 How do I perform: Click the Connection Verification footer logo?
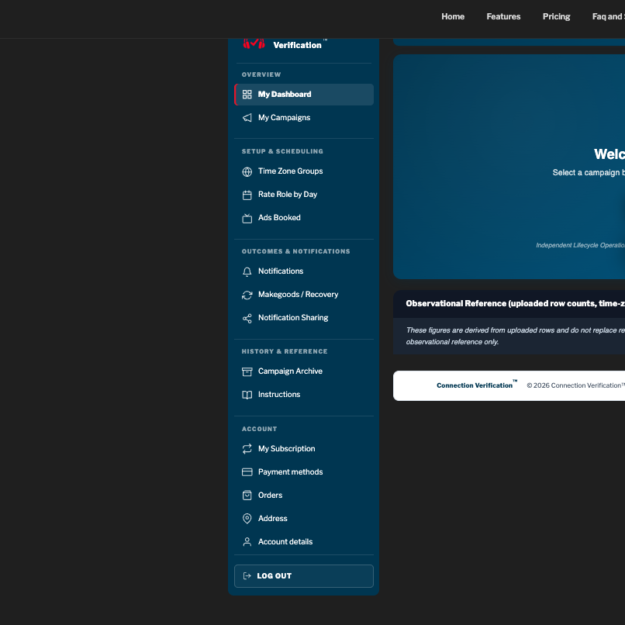[x=476, y=385]
